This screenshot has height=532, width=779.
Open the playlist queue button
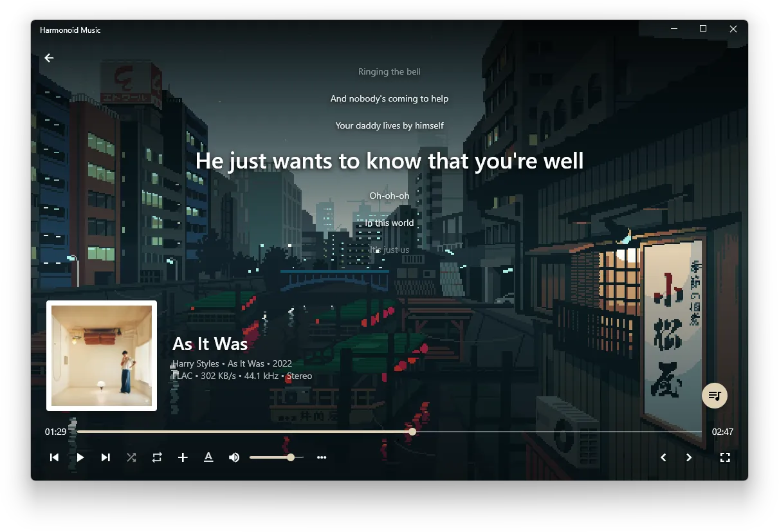[x=714, y=395]
